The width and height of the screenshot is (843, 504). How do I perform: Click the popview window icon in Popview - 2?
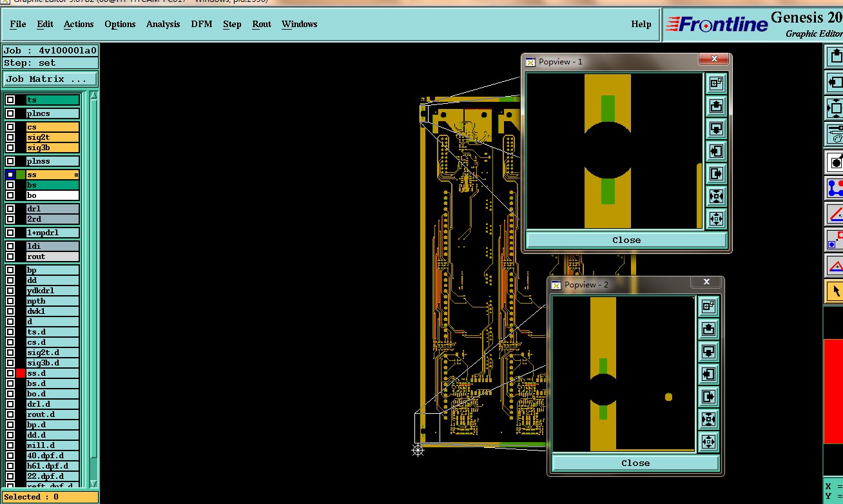(708, 306)
